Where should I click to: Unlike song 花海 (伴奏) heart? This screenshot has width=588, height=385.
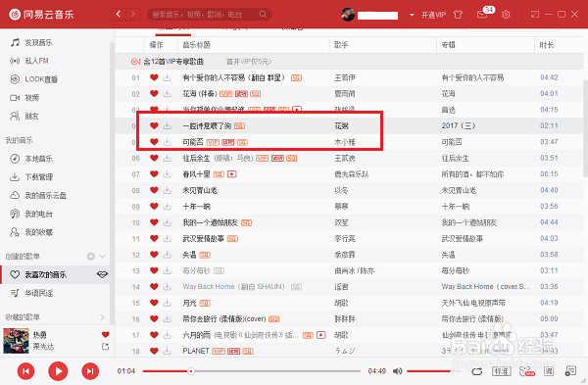pyautogui.click(x=154, y=94)
